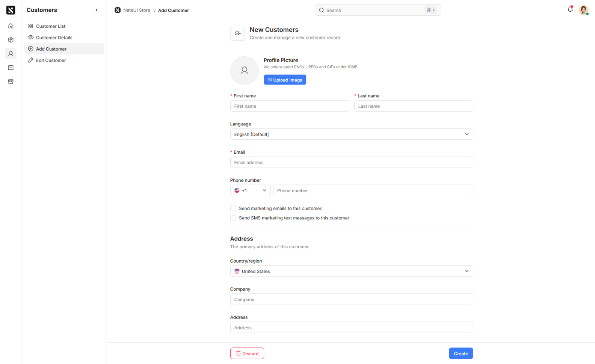The image size is (595, 364).
Task: Click the profile picture placeholder avatar
Action: point(244,70)
